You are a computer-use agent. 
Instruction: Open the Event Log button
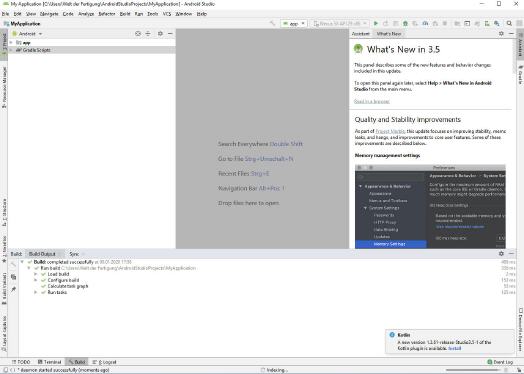(500, 362)
